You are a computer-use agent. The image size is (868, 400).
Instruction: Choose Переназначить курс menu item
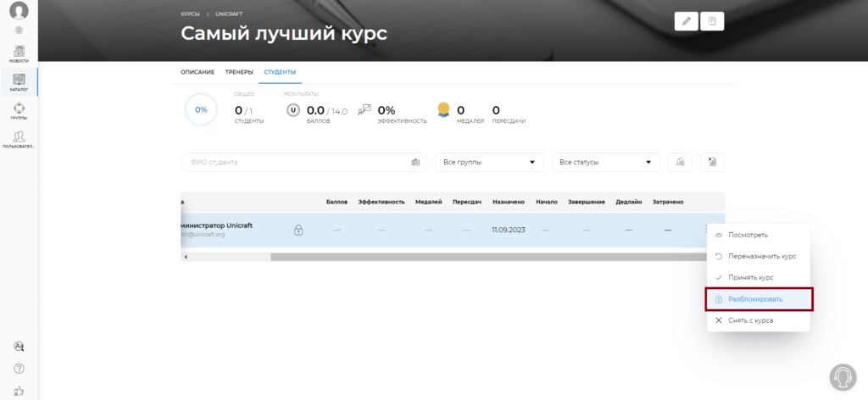click(x=759, y=256)
